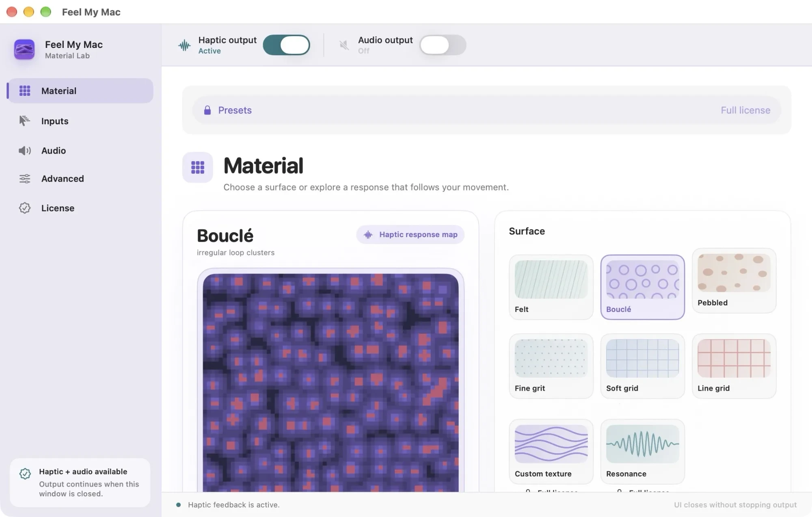Click the 'irregular loop clusters' subtitle
The width and height of the screenshot is (812, 517).
click(x=235, y=253)
